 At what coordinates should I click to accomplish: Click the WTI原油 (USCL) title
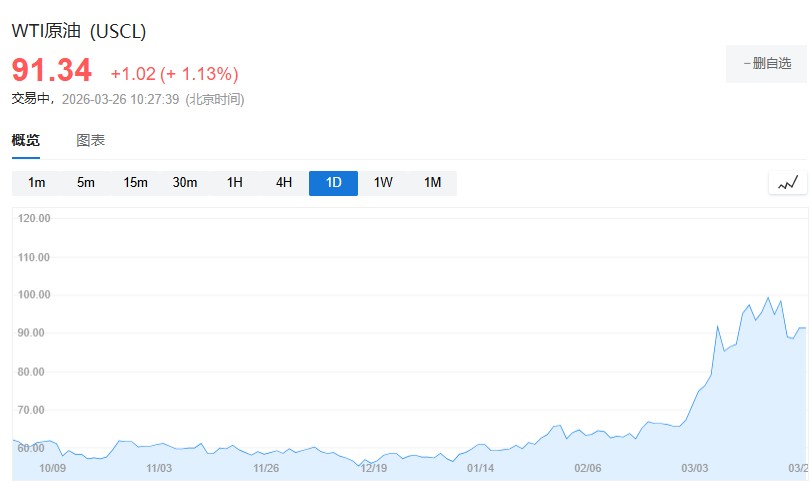pos(79,31)
